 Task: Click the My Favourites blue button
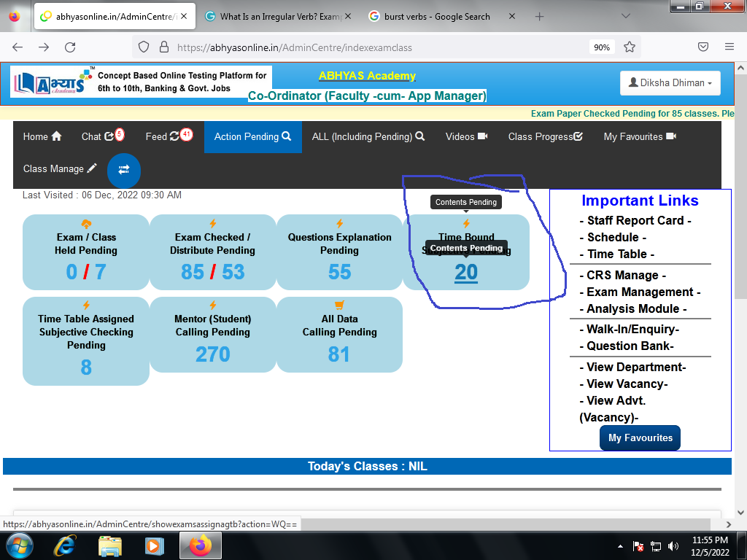(x=640, y=437)
